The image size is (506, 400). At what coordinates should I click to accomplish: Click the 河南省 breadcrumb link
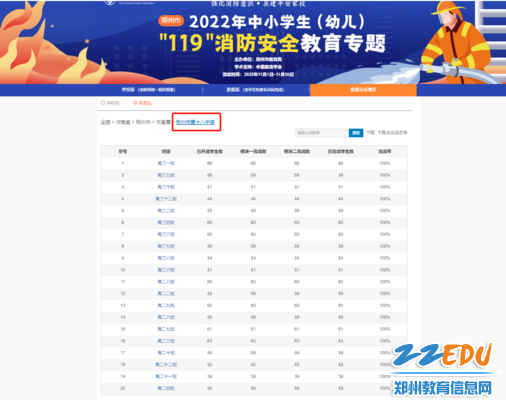point(123,122)
